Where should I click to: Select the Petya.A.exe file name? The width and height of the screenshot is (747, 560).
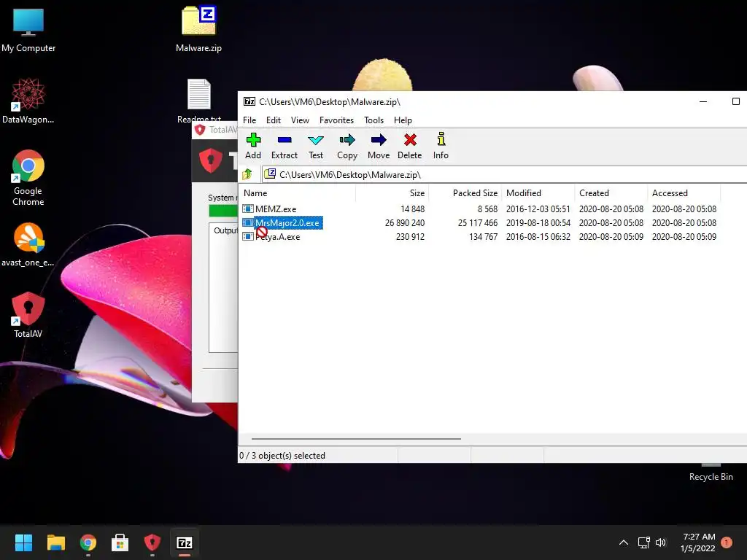click(278, 237)
